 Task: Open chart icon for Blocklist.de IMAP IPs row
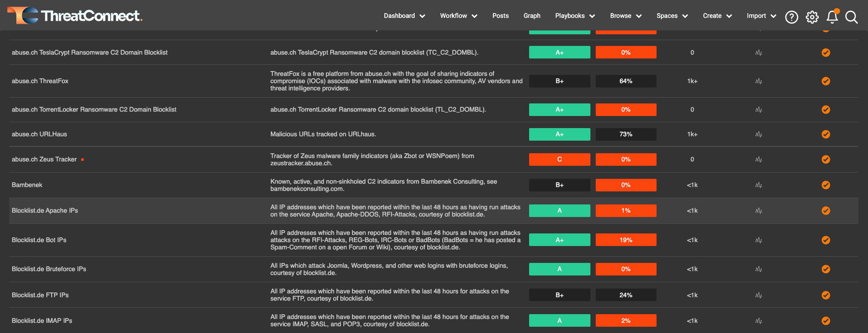coord(759,321)
